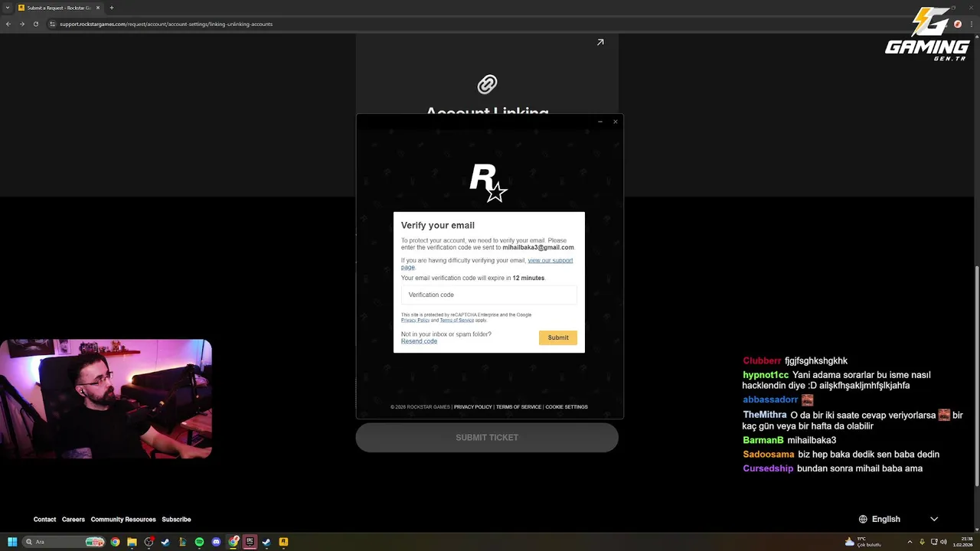
Task: Click chat username Clubberr
Action: pyautogui.click(x=762, y=361)
